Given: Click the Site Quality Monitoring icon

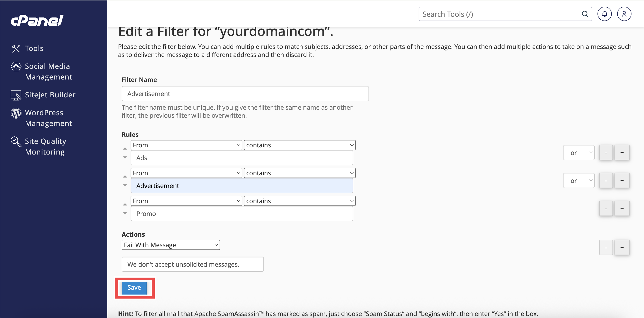Looking at the screenshot, I should point(16,142).
